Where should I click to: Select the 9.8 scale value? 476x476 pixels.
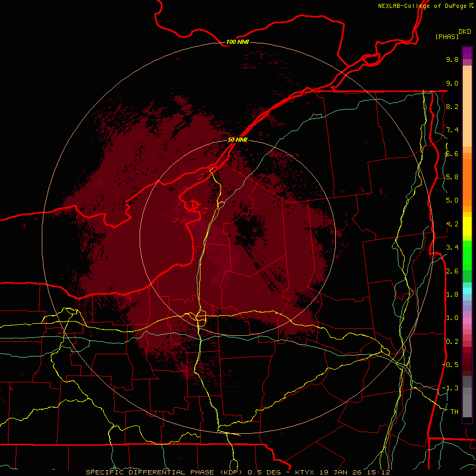[452, 59]
